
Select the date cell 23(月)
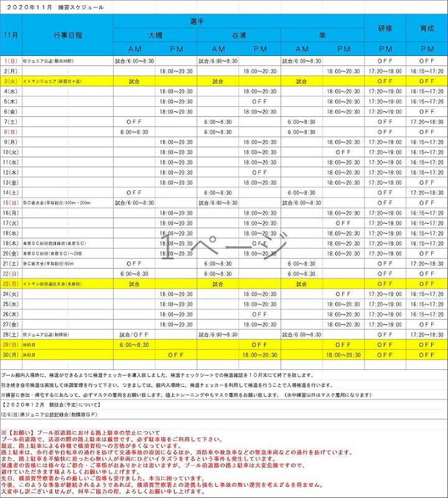tap(11, 284)
